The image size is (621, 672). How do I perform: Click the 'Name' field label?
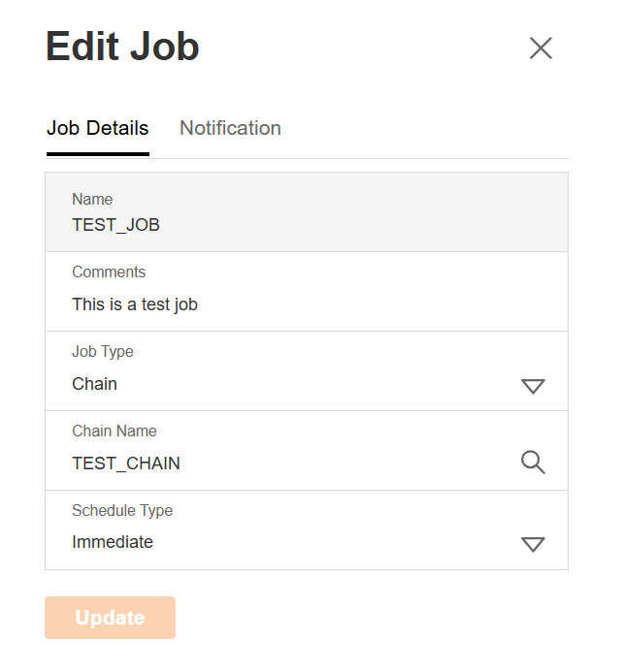click(x=92, y=199)
